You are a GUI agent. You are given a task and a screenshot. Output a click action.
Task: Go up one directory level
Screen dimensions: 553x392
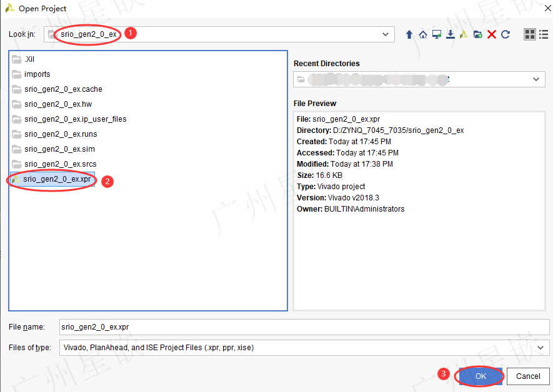pos(409,34)
